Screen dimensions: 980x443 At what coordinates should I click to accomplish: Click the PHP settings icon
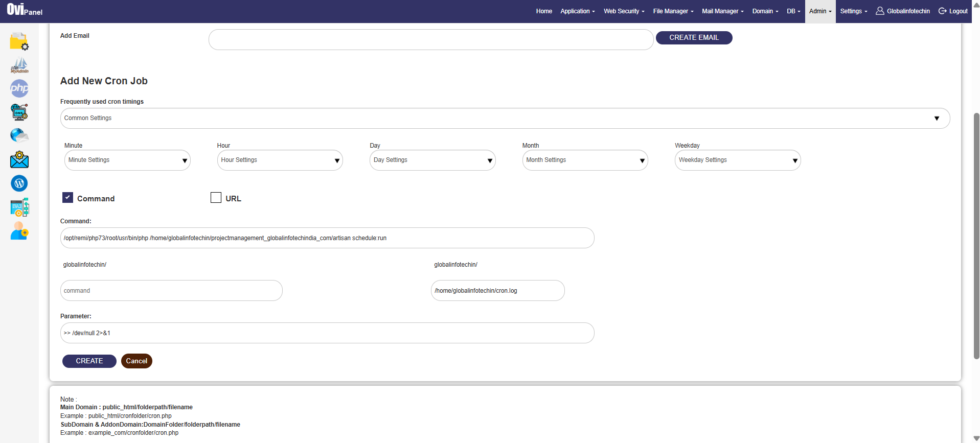(x=19, y=88)
